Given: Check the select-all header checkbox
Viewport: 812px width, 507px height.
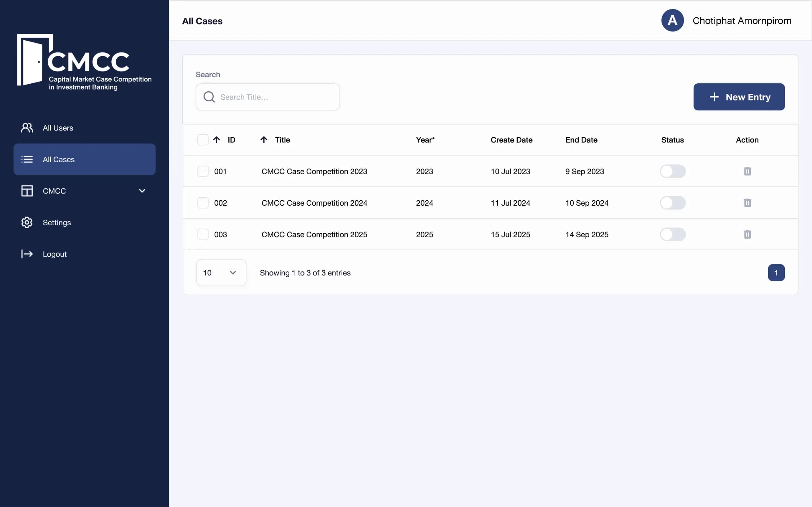Looking at the screenshot, I should (x=203, y=140).
